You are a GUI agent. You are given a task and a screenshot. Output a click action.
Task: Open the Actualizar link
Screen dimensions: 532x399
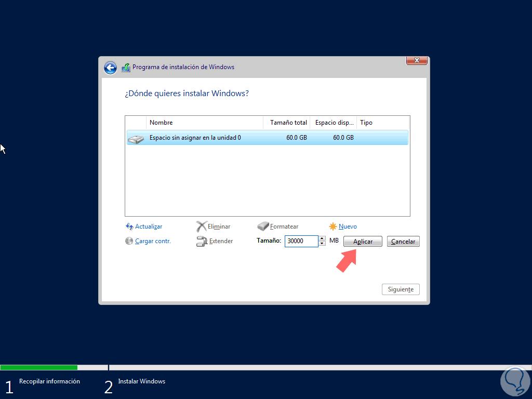tap(149, 227)
